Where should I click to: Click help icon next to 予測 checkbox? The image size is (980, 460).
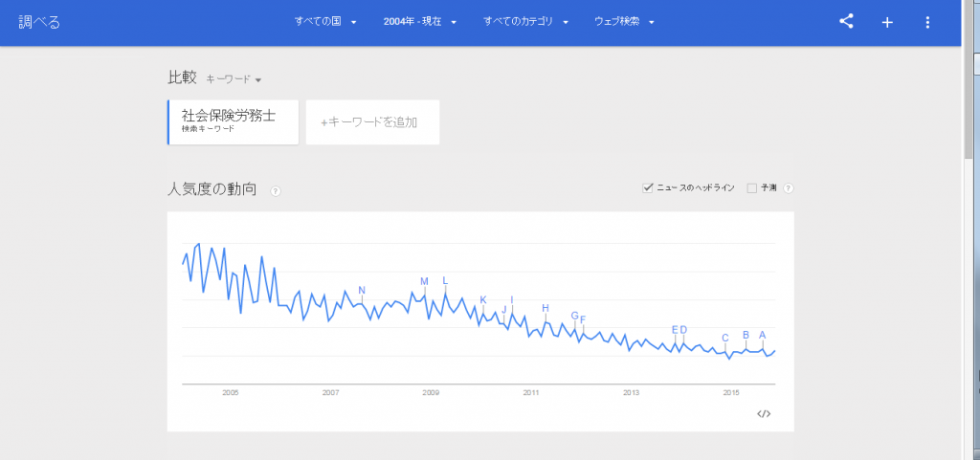click(789, 188)
